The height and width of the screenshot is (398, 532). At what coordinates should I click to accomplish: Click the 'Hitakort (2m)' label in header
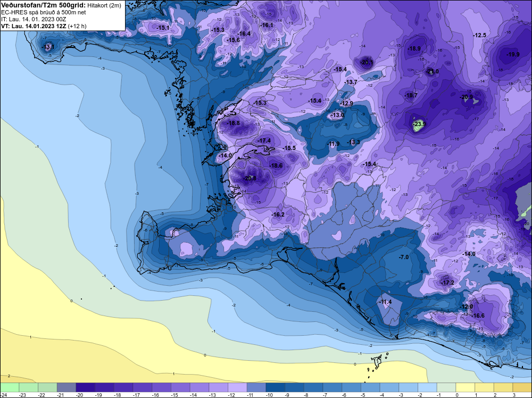pos(104,5)
